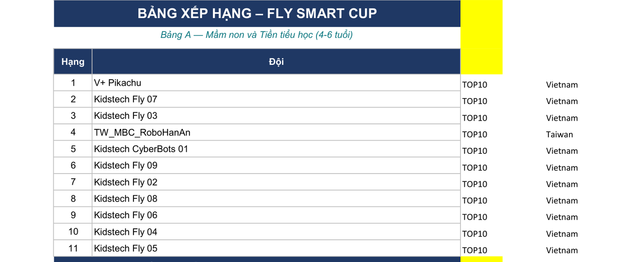644x262 pixels.
Task: Select the Kidstech Fly 08 cell
Action: 276,199
